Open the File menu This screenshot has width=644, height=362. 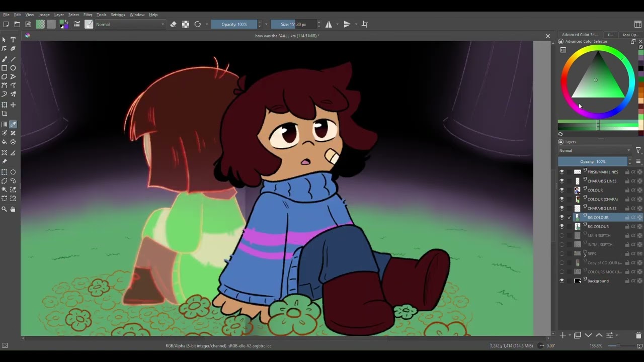6,15
